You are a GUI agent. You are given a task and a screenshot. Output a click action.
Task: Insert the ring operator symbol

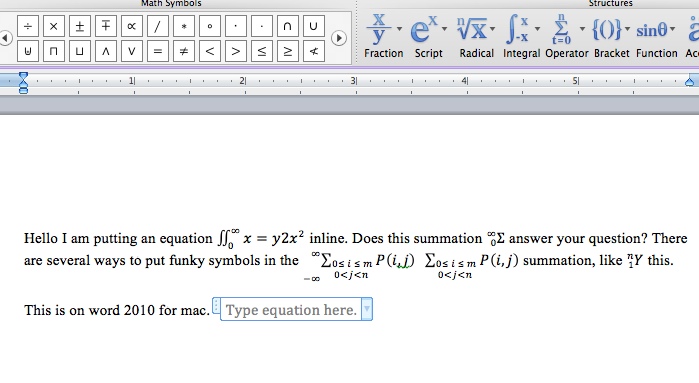pyautogui.click(x=210, y=26)
